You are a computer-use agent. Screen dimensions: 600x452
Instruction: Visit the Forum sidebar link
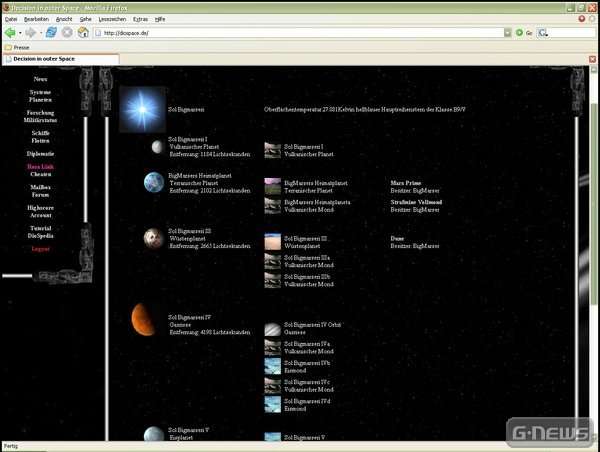40,195
